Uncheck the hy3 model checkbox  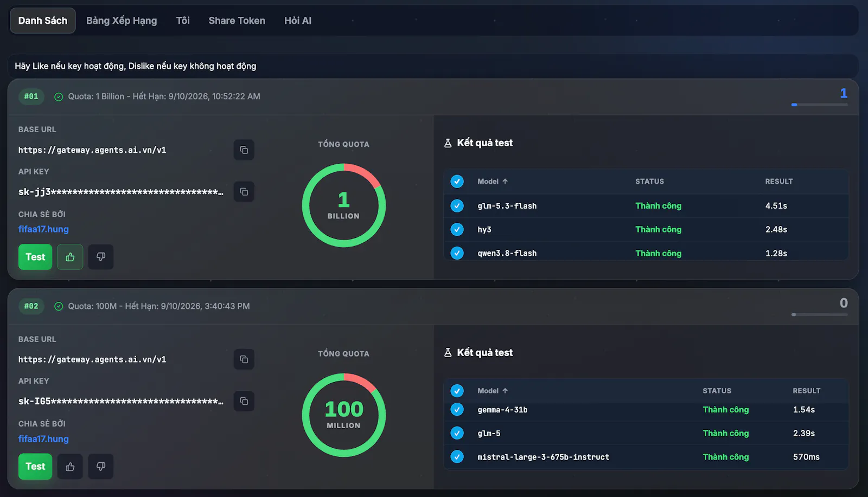pyautogui.click(x=457, y=230)
